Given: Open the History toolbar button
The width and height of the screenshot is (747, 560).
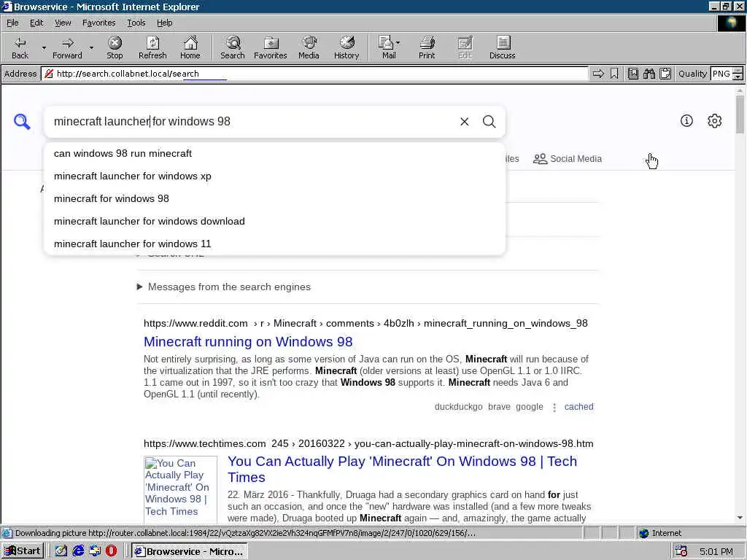Looking at the screenshot, I should (347, 47).
